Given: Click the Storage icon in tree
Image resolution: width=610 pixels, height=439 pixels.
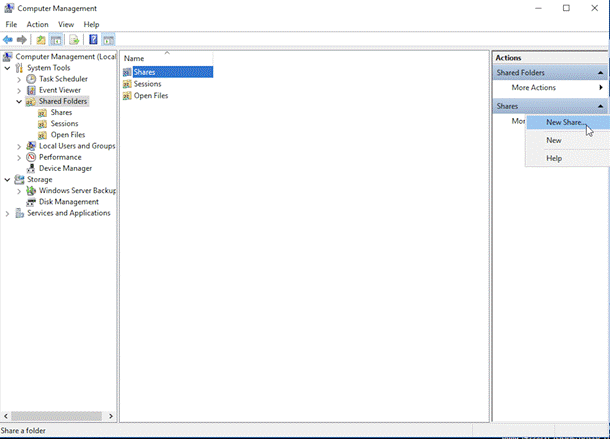Looking at the screenshot, I should pyautogui.click(x=19, y=179).
